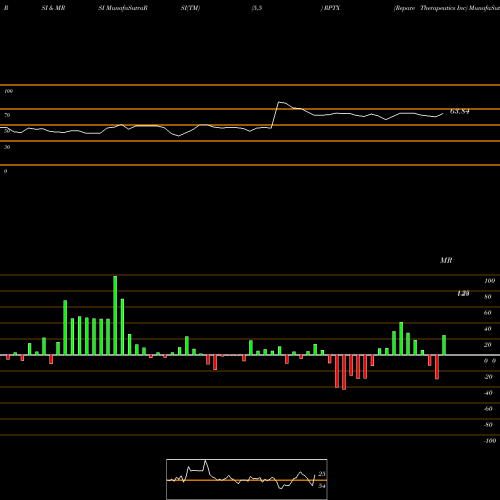The height and width of the screenshot is (500, 500).
Task: Click the 1.28 value beside MR axis
Action: pyautogui.click(x=463, y=293)
